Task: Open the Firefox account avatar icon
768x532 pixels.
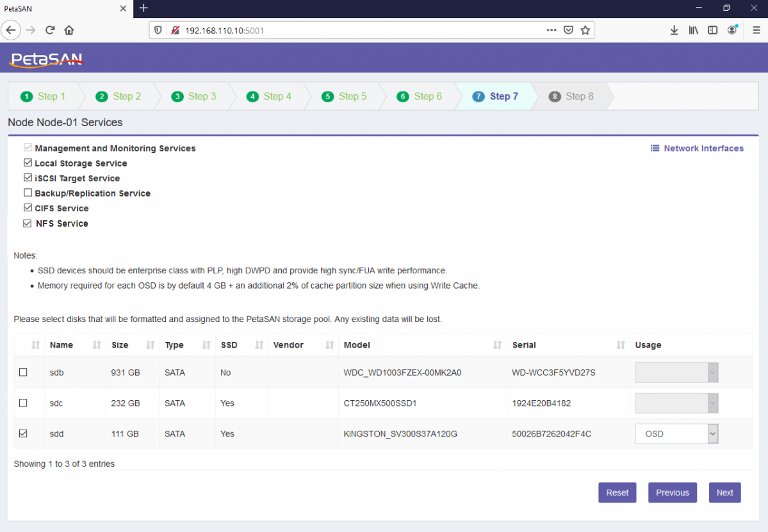Action: (x=732, y=30)
